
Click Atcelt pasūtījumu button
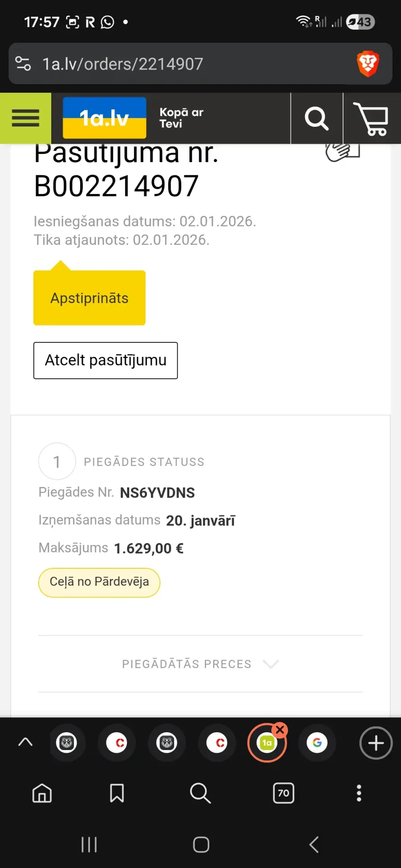(106, 361)
